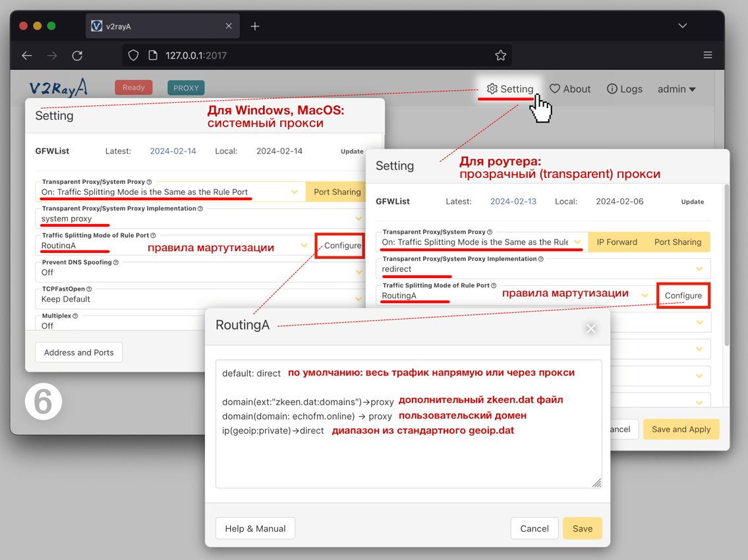Viewport: 748px width, 560px height.
Task: Go back with the browser back arrow
Action: [x=27, y=55]
